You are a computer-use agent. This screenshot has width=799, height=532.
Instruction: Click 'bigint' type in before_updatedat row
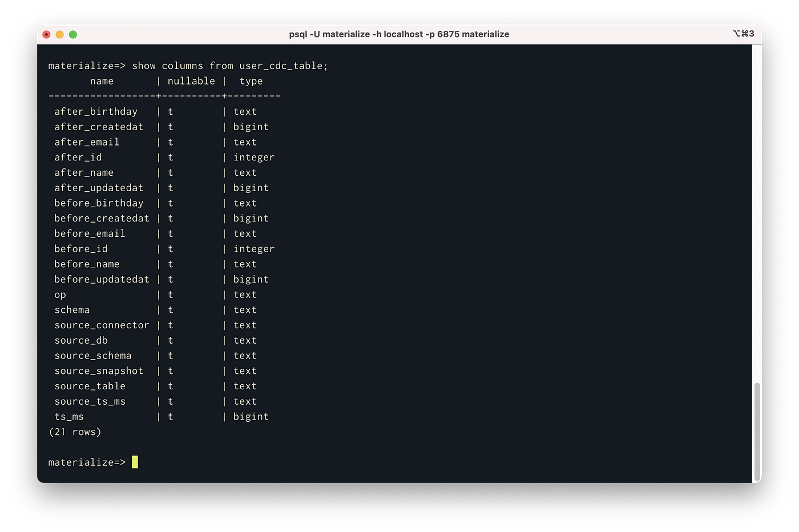coord(251,280)
